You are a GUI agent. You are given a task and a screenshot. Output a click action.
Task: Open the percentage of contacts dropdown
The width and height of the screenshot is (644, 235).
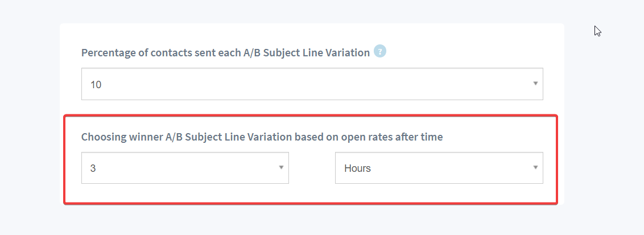tap(312, 84)
